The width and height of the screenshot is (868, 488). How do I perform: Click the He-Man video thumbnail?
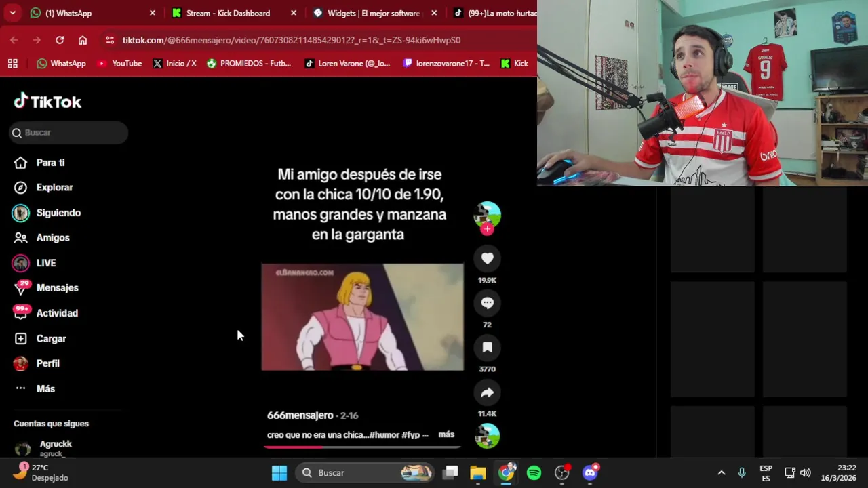362,317
